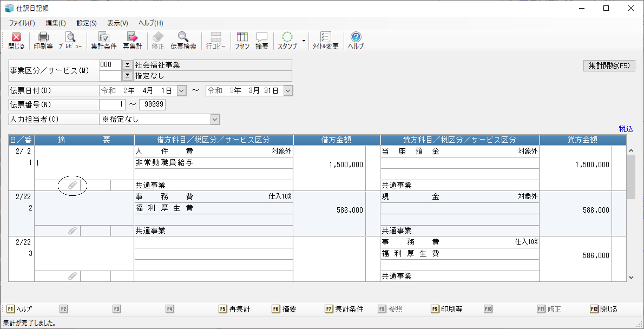
Task: Open print preview with the プレビュー icon
Action: 70,41
